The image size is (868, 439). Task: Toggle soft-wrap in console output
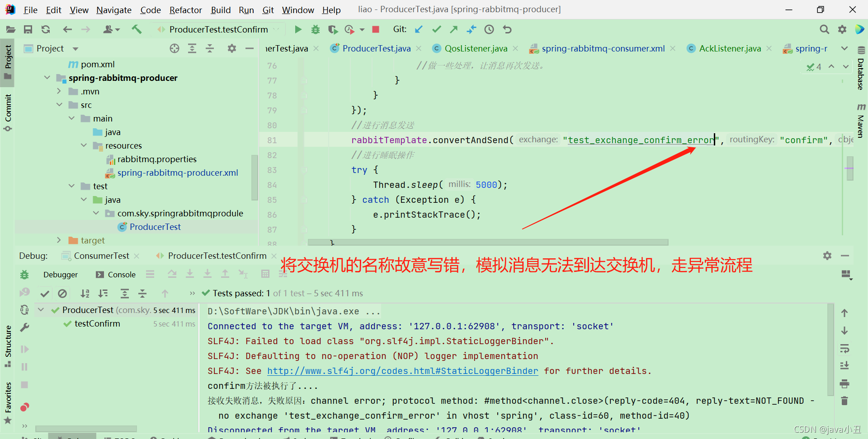pos(844,348)
